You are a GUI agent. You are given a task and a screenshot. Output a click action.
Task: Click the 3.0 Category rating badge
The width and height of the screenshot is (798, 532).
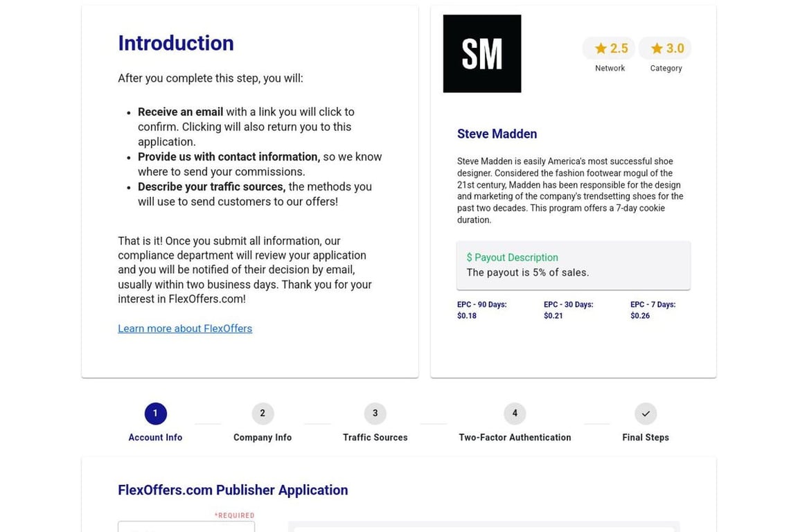(665, 48)
